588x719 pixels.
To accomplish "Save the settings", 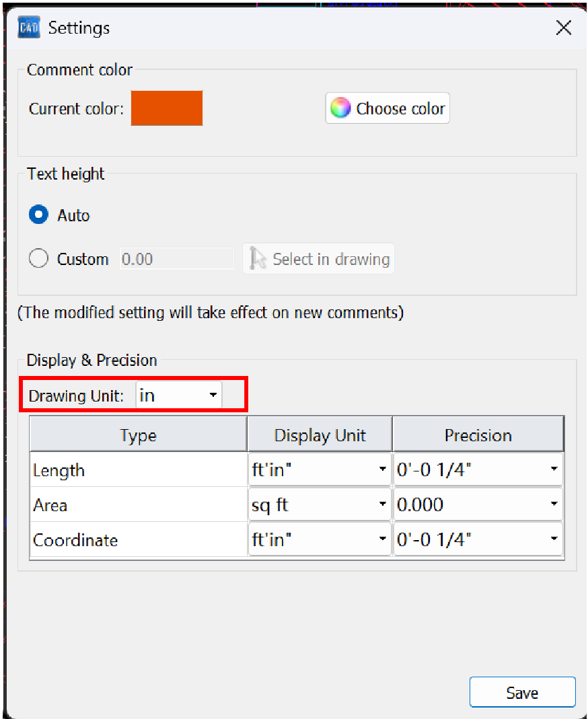I will [x=522, y=693].
